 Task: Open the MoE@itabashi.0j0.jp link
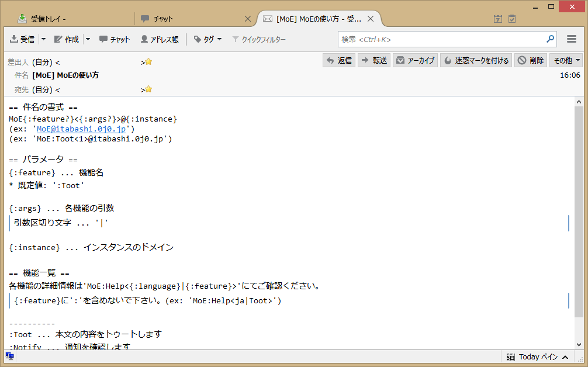(x=82, y=129)
